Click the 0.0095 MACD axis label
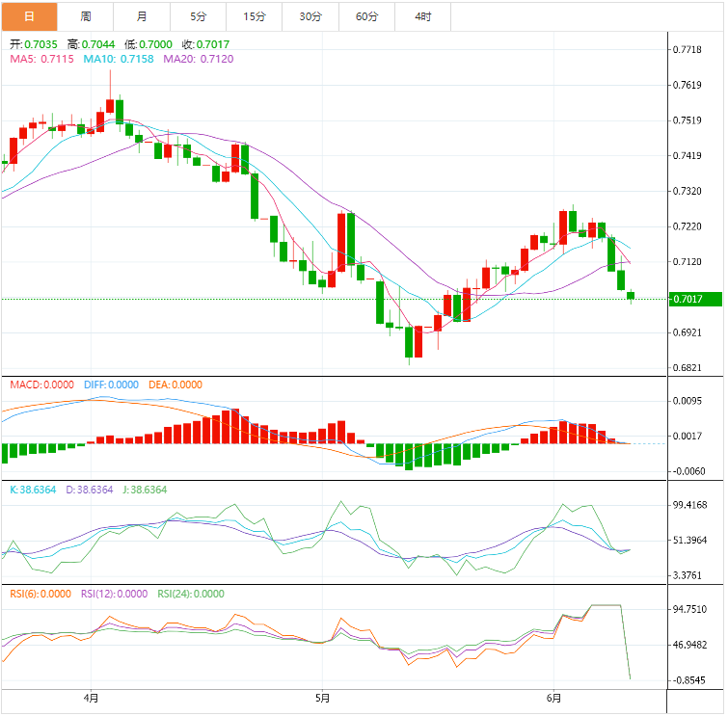 click(688, 401)
